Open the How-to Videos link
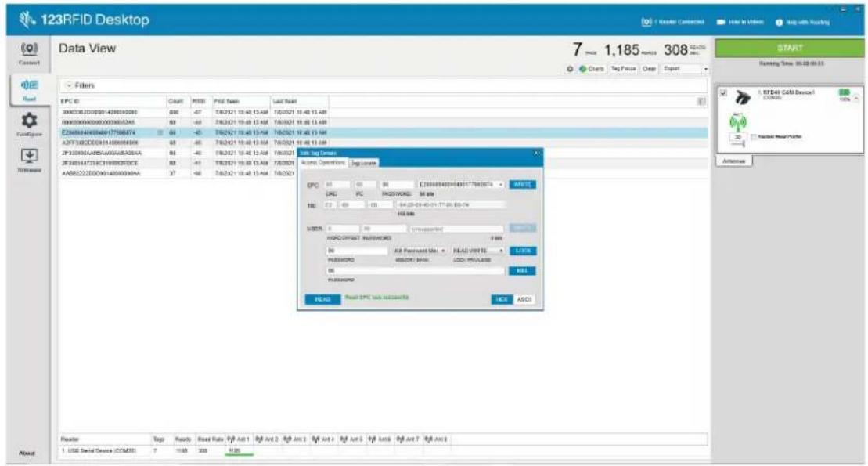Image resolution: width=868 pixels, height=466 pixels. [740, 22]
